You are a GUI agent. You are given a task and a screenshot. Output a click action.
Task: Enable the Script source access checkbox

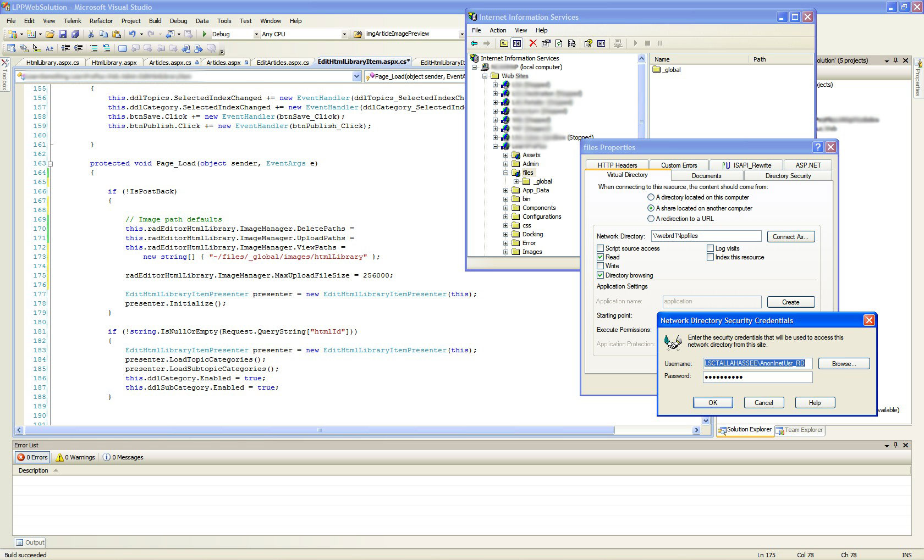601,248
